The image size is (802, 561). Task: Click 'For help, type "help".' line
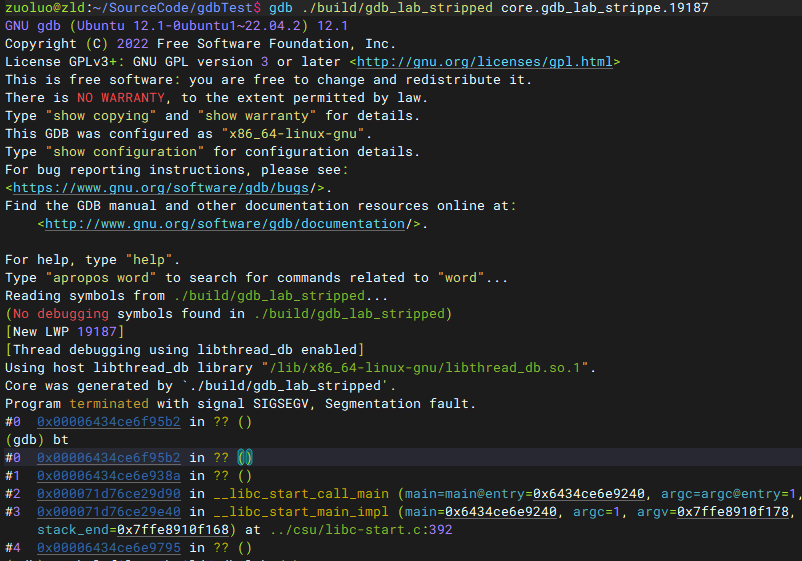point(93,260)
